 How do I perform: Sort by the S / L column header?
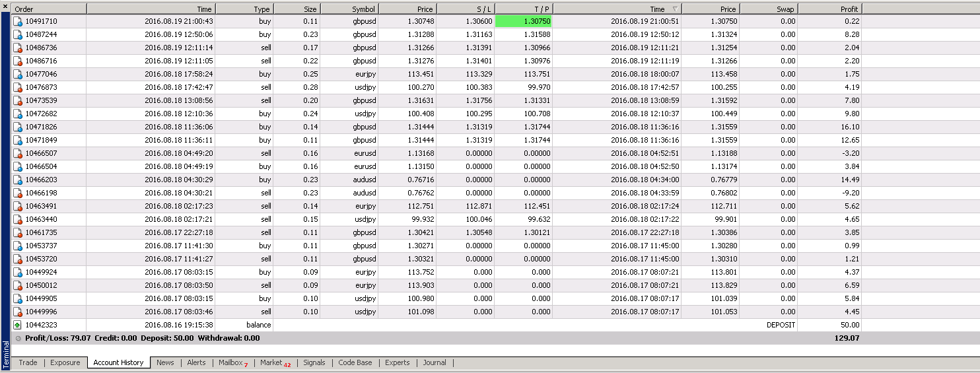click(x=466, y=9)
